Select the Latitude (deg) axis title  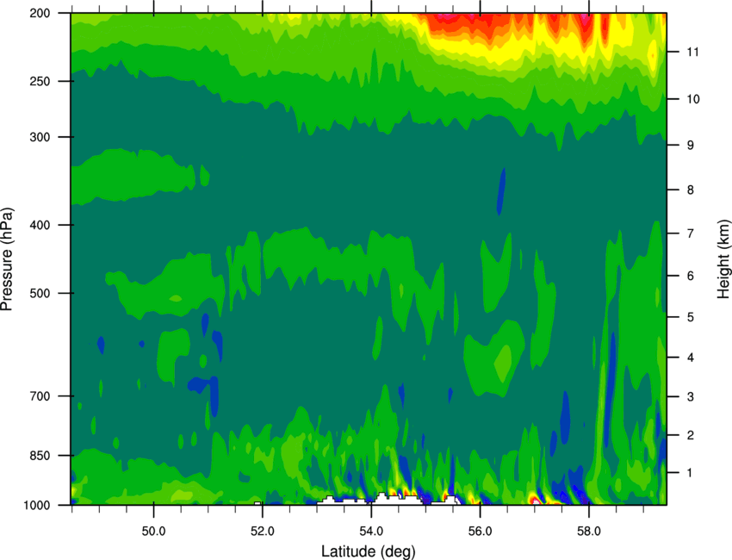[x=369, y=551]
